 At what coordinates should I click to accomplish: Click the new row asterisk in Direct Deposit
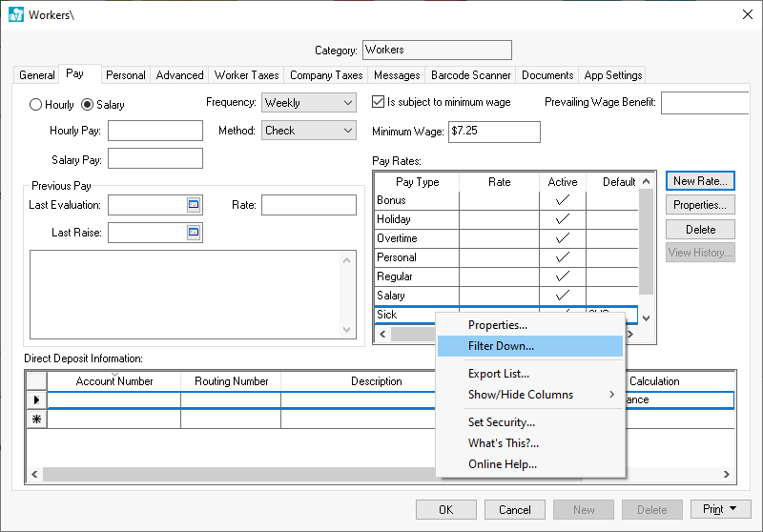click(x=36, y=419)
